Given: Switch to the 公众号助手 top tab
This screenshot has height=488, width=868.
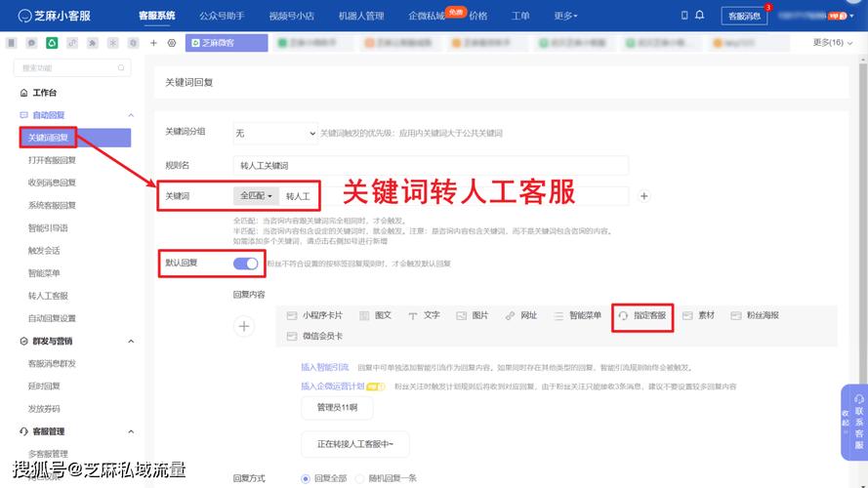Looking at the screenshot, I should click(221, 16).
